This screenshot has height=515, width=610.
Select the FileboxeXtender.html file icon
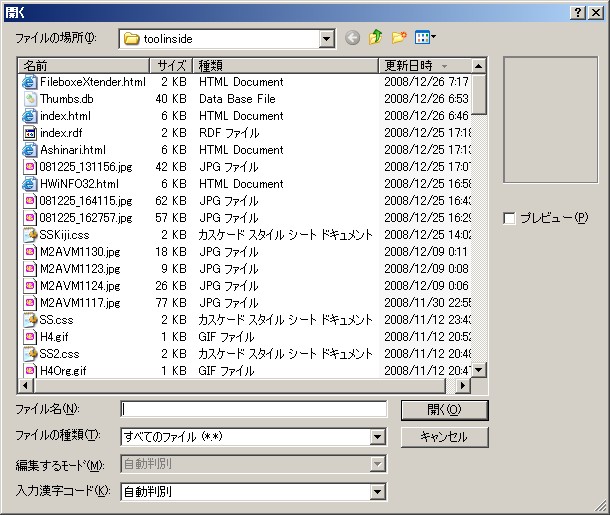(x=30, y=82)
